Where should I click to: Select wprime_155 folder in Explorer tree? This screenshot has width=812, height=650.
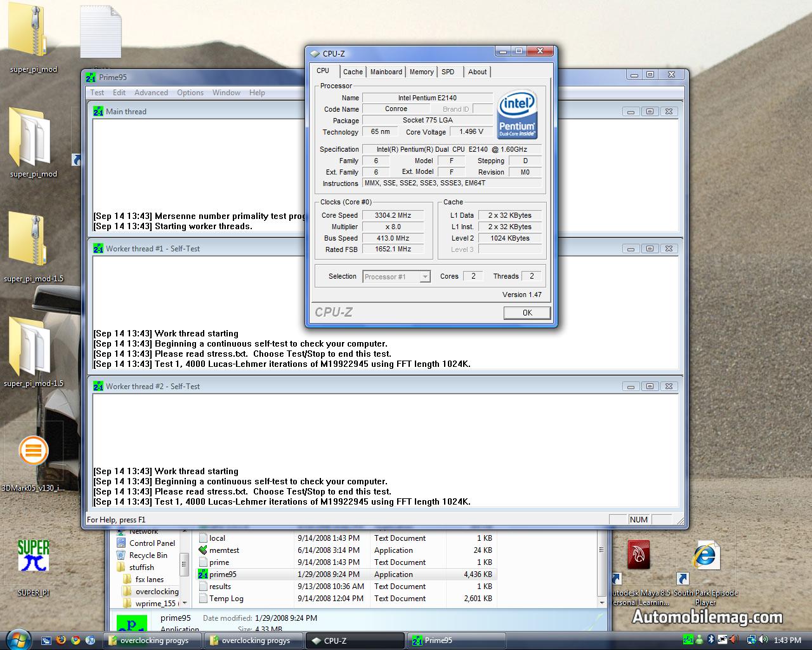click(150, 603)
